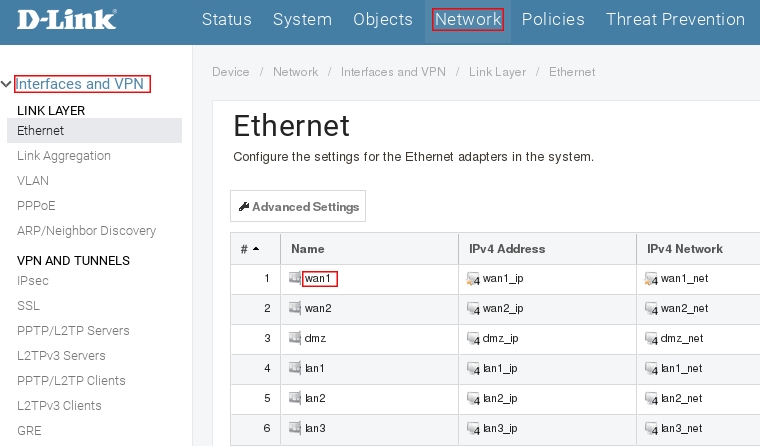Click the wan1 interface icon
The width and height of the screenshot is (760, 446).
pyautogui.click(x=295, y=278)
